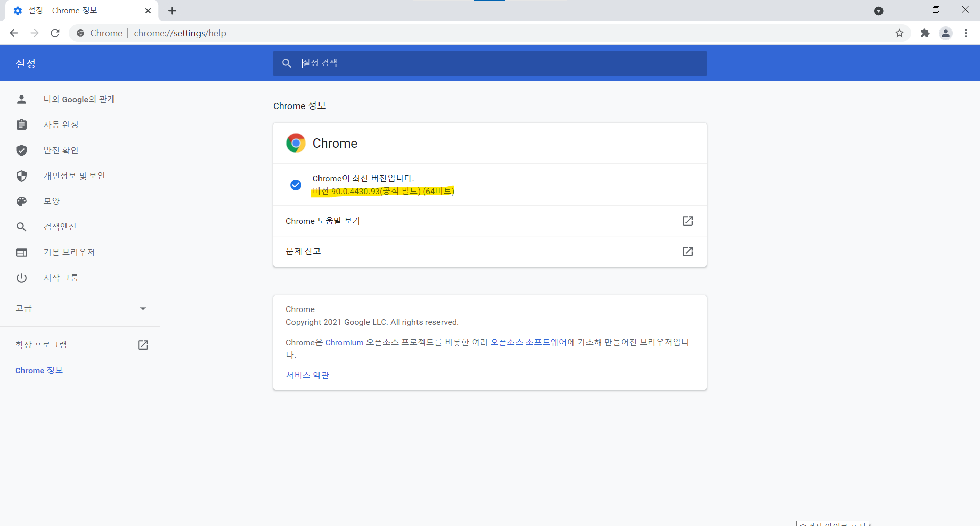Open the 'Chromium' hyperlink

coord(345,342)
